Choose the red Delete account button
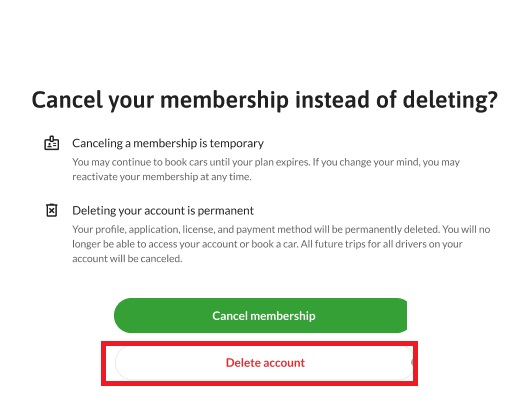Viewport: 518px width, 404px height. (265, 363)
